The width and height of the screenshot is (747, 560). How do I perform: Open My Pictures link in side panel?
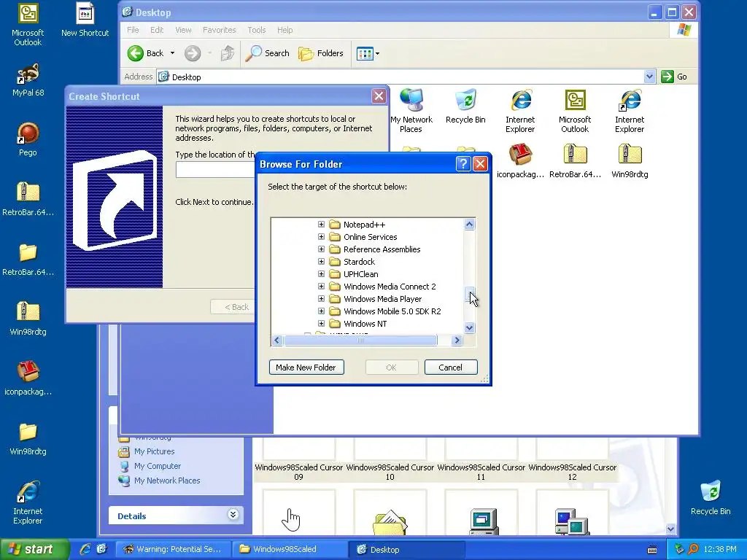pos(155,451)
